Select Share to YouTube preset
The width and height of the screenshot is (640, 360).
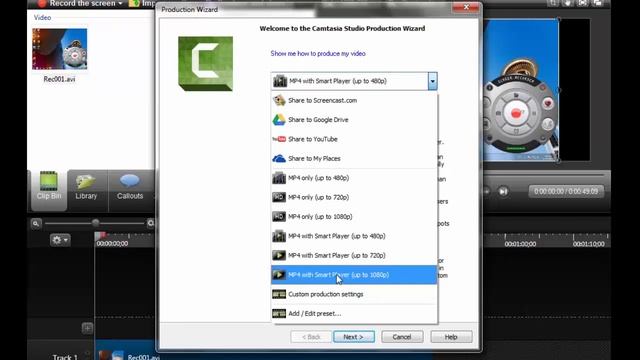(354, 139)
